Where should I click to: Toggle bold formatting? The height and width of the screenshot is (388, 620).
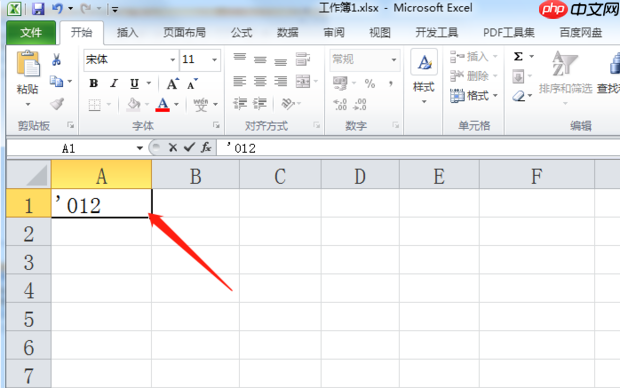pos(94,83)
